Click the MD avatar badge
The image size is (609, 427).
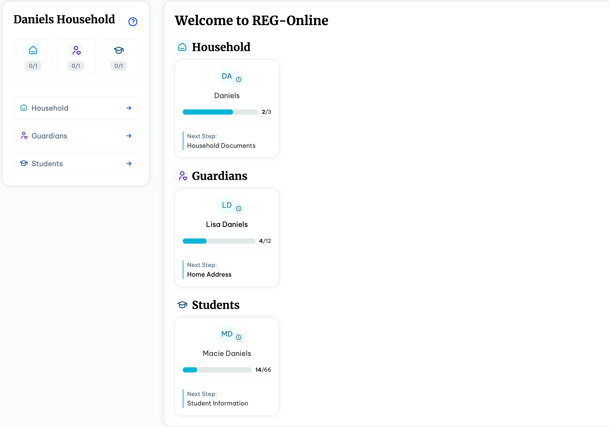pyautogui.click(x=226, y=334)
